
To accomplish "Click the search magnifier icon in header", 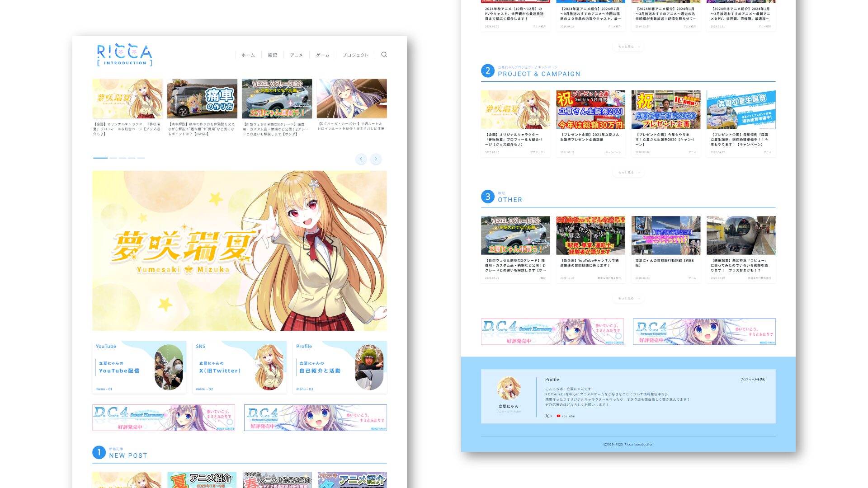I will coord(384,55).
